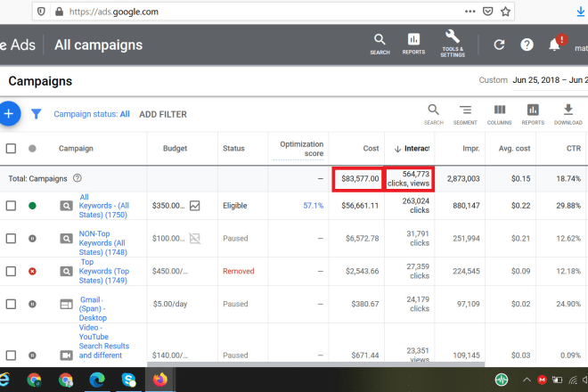Click the blue plus new campaign button
588x392 pixels.
tap(9, 114)
